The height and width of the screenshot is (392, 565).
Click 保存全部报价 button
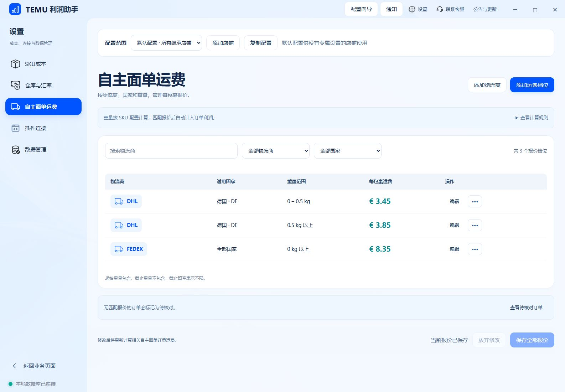532,340
